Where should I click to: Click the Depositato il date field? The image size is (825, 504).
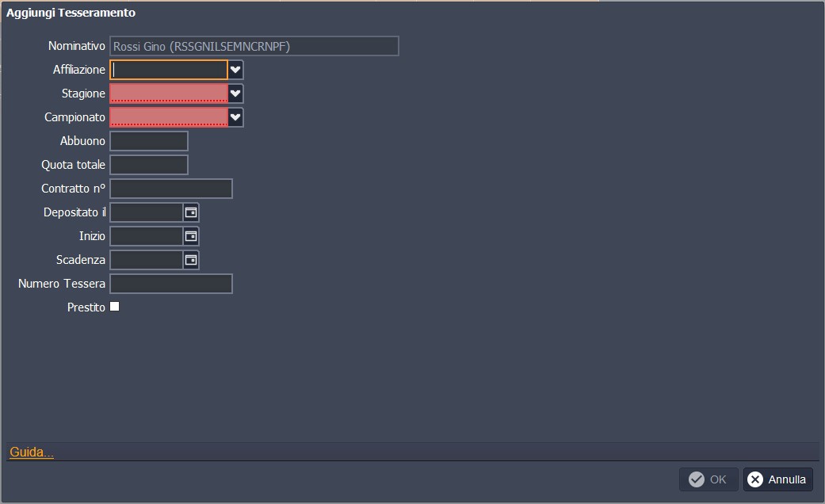[147, 212]
